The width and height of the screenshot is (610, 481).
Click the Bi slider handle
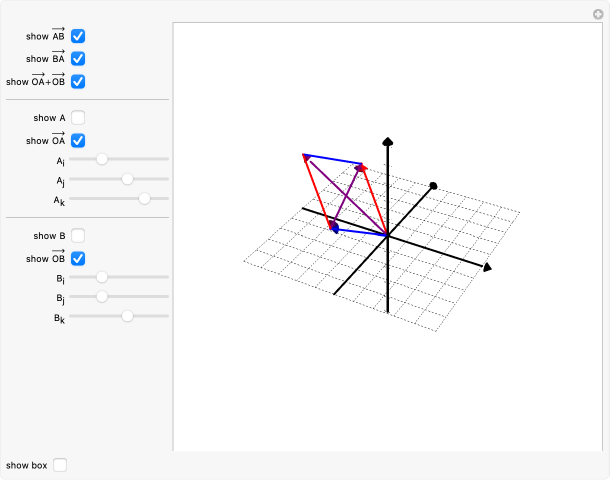(x=101, y=277)
